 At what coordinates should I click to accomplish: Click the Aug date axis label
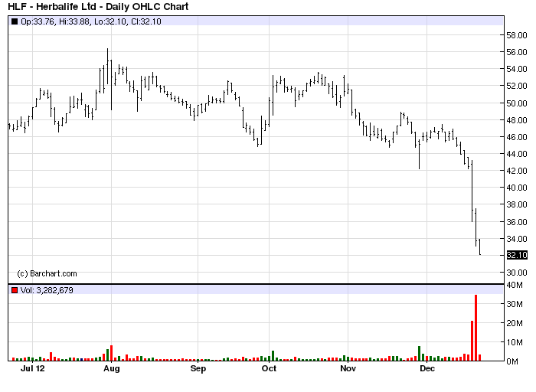(112, 368)
